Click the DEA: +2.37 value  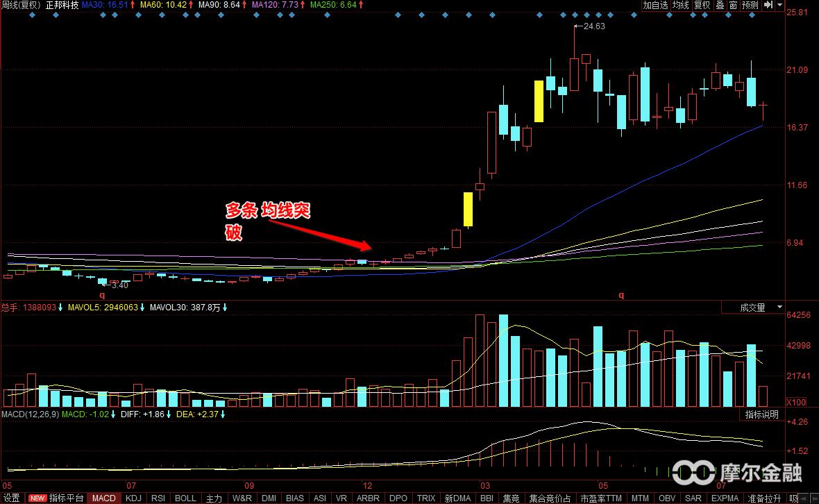[197, 414]
